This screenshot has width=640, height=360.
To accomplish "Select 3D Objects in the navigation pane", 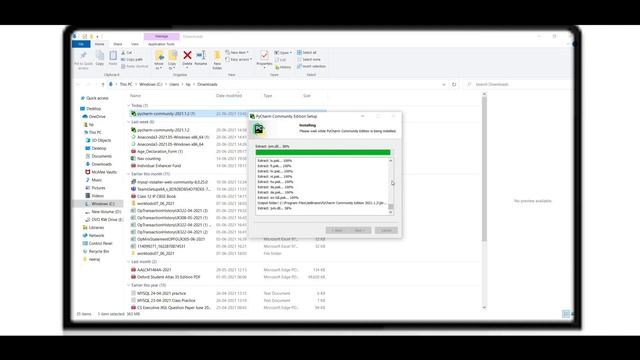I will (x=98, y=140).
